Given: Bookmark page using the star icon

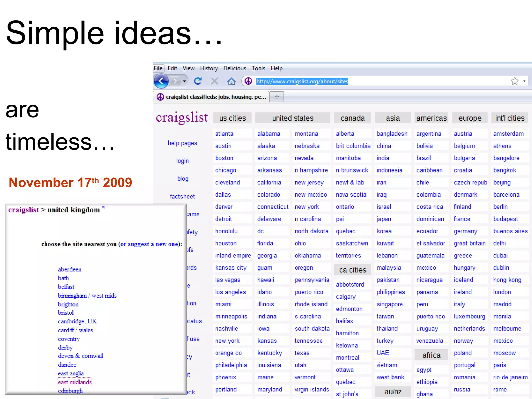Looking at the screenshot, I should tap(514, 81).
